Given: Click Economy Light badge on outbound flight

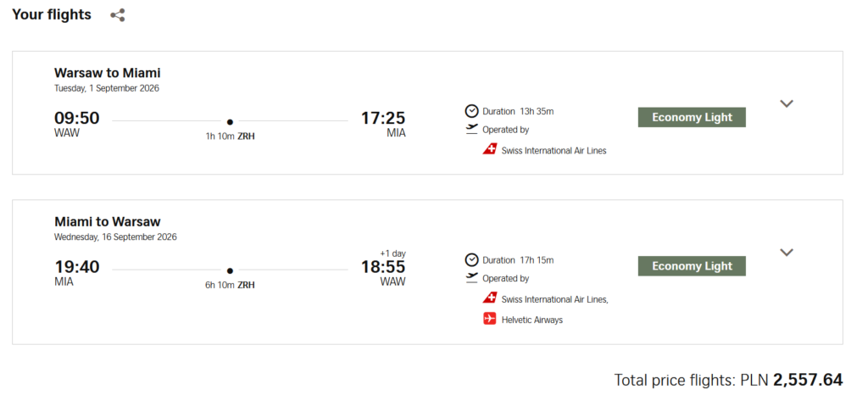Looking at the screenshot, I should pyautogui.click(x=692, y=117).
